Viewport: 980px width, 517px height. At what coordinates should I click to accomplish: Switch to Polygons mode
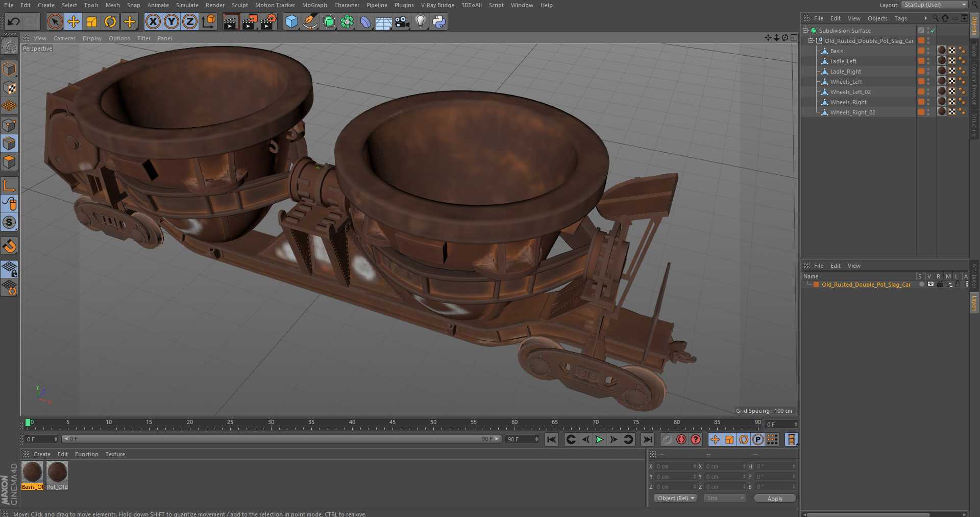point(9,162)
